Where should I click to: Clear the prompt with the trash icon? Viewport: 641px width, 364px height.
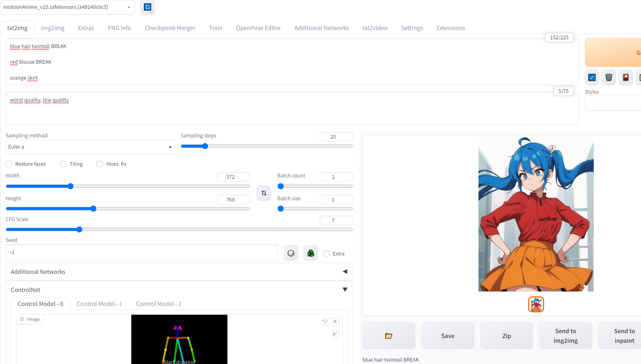[609, 78]
